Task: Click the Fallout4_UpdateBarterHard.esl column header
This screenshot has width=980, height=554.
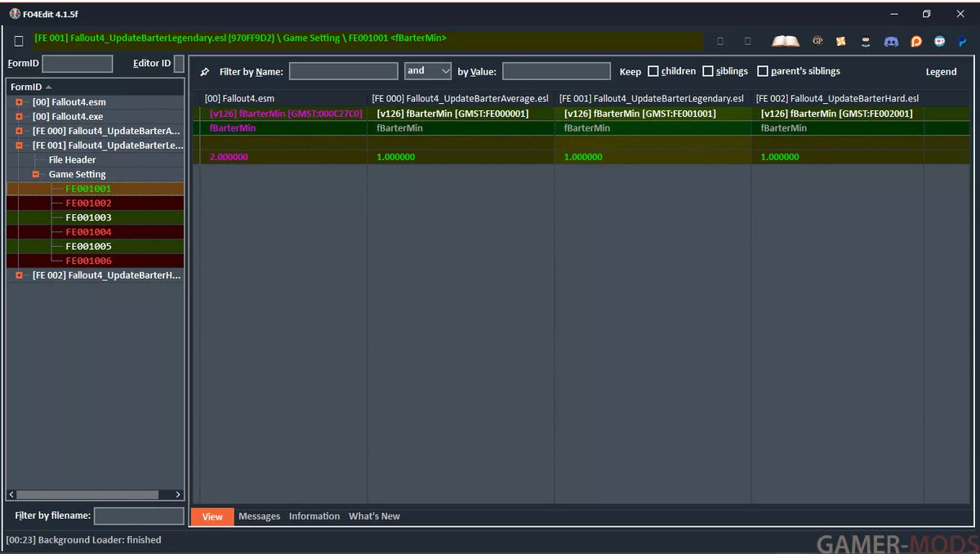Action: pos(838,99)
